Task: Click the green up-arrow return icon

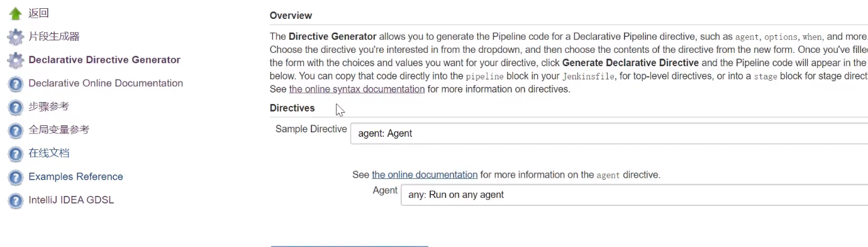Action: coord(15,14)
